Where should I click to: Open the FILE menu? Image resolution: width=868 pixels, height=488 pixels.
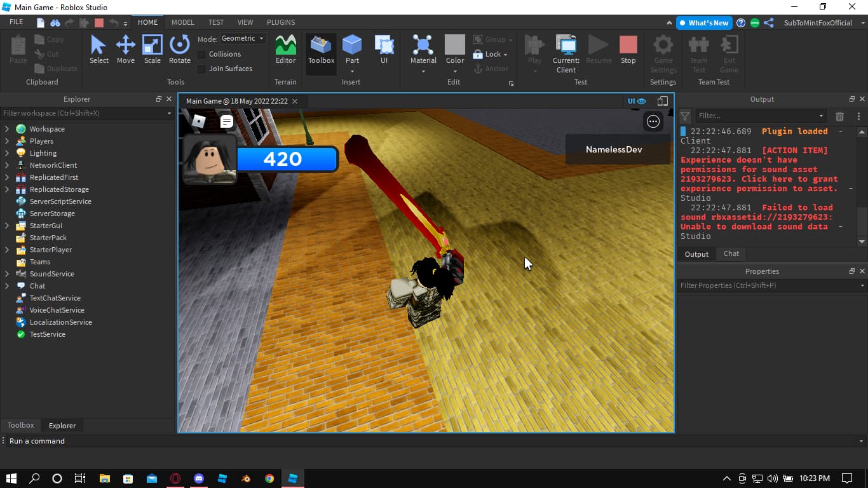click(x=17, y=22)
